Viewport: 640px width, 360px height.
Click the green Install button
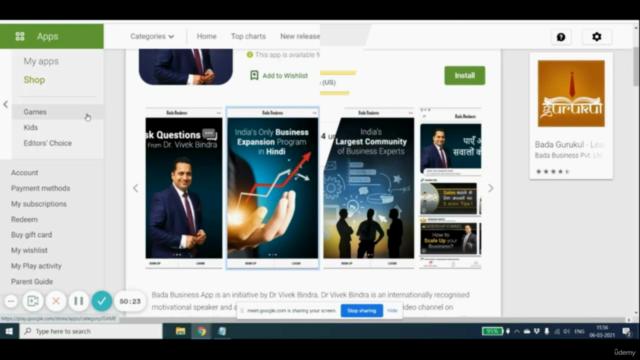coord(464,76)
